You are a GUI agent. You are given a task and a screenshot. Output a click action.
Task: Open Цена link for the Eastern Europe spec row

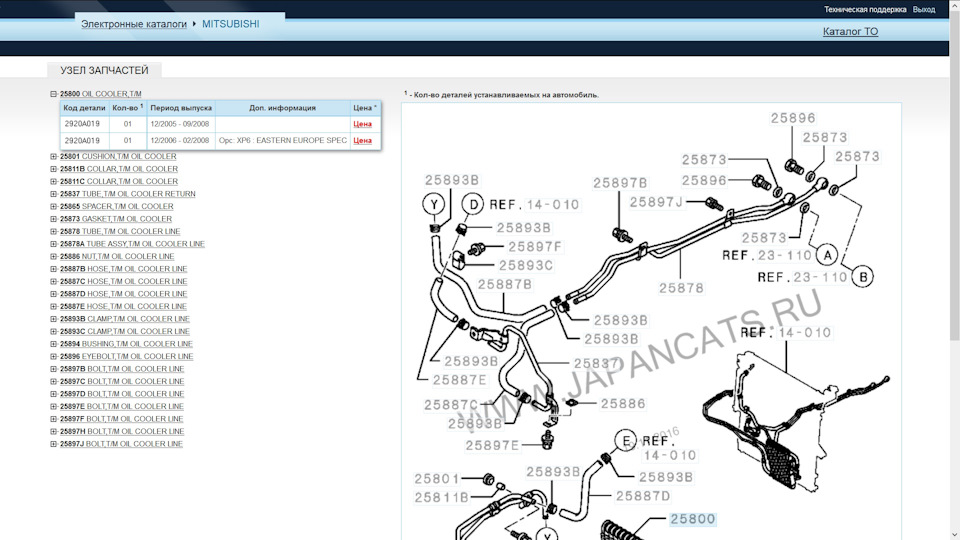(x=362, y=141)
